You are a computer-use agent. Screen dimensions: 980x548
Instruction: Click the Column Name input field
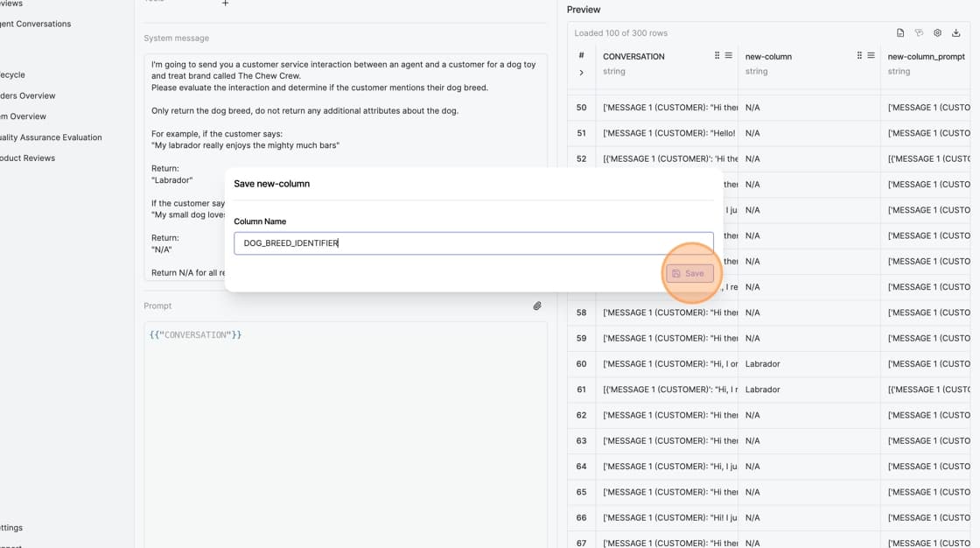(x=472, y=243)
